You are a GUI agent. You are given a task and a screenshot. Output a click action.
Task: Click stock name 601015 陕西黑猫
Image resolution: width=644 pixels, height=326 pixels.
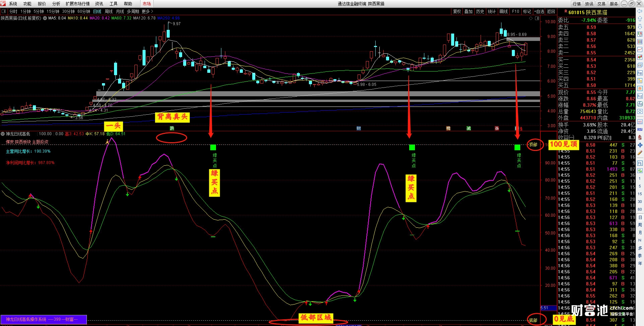click(588, 12)
